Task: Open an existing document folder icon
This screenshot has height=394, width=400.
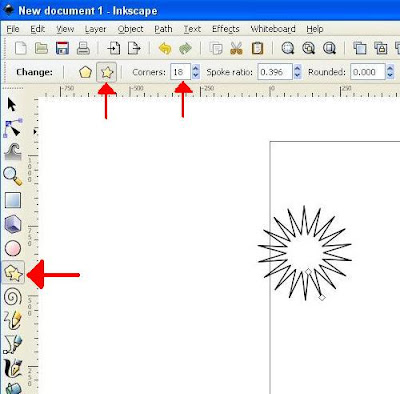Action: click(41, 48)
